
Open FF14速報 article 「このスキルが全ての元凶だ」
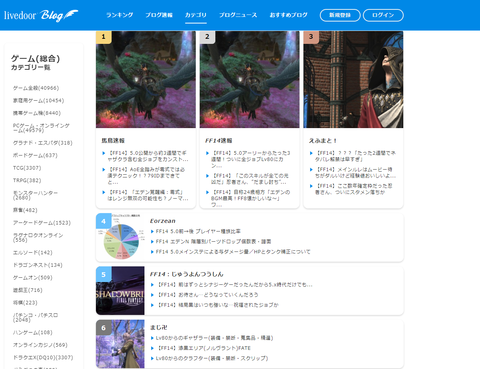pos(250,179)
